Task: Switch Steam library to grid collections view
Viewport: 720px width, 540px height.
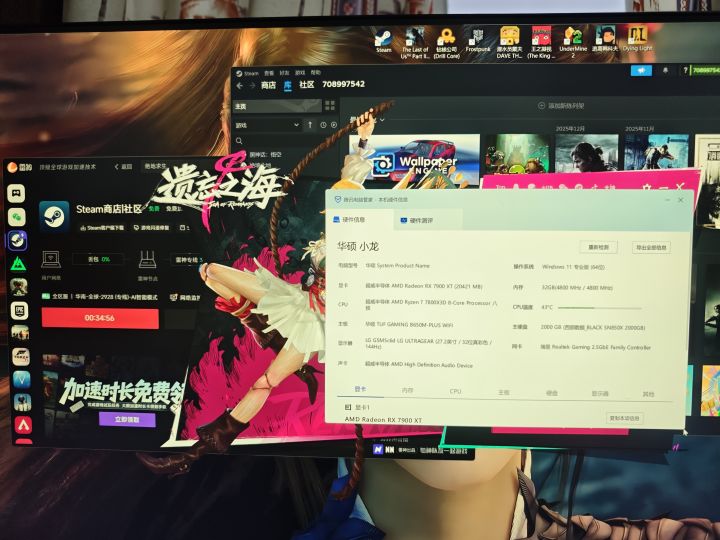Action: [330, 106]
